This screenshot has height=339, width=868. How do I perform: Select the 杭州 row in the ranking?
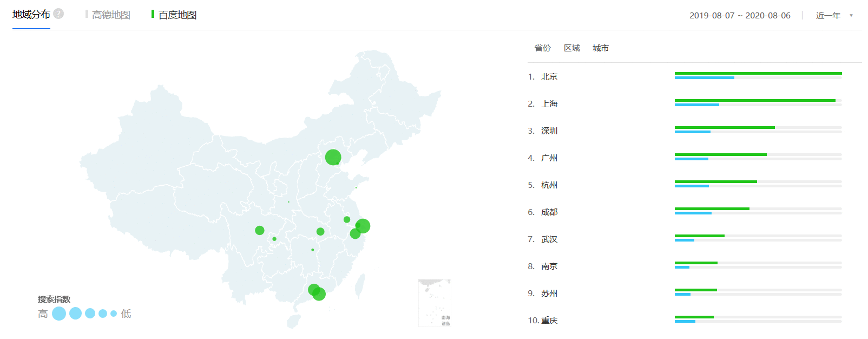point(685,185)
